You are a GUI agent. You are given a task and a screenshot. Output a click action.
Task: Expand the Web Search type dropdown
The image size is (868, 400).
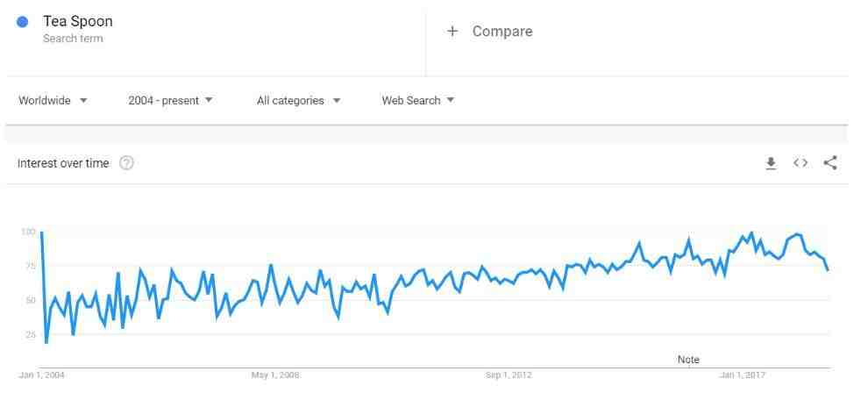point(418,100)
